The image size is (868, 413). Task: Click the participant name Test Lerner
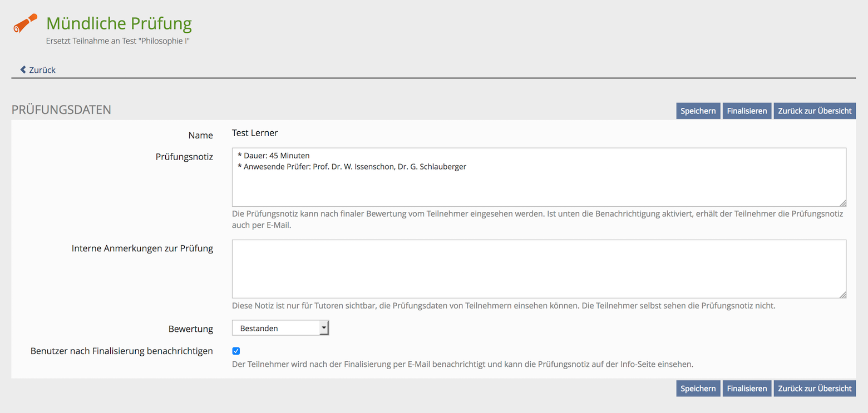click(254, 133)
